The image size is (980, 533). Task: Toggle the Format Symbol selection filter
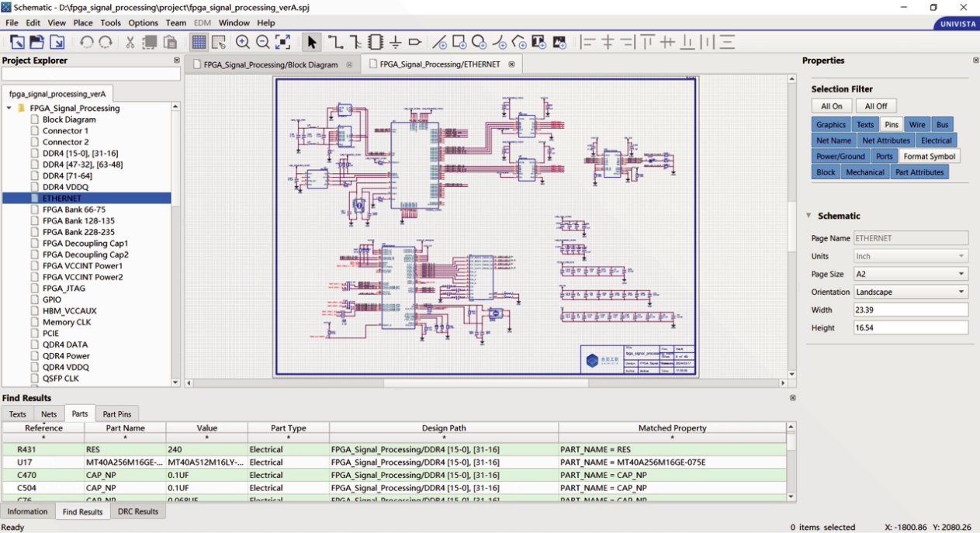(x=929, y=156)
